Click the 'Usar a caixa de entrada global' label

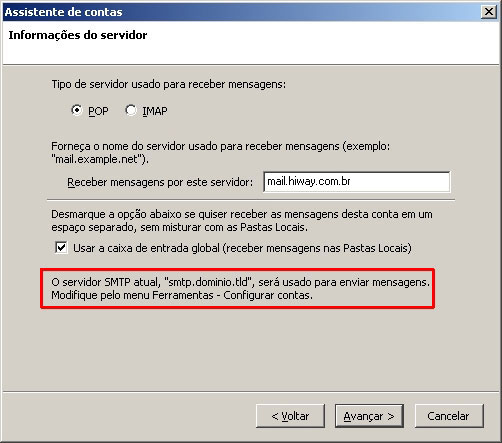pos(242,248)
